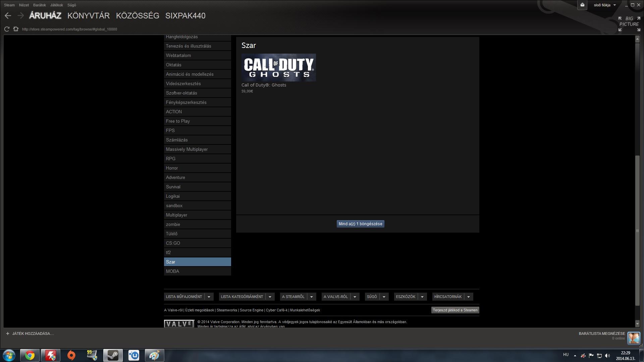Screen dimensions: 644x362
Task: Open Üzleti megoldások footer link
Action: (x=200, y=310)
